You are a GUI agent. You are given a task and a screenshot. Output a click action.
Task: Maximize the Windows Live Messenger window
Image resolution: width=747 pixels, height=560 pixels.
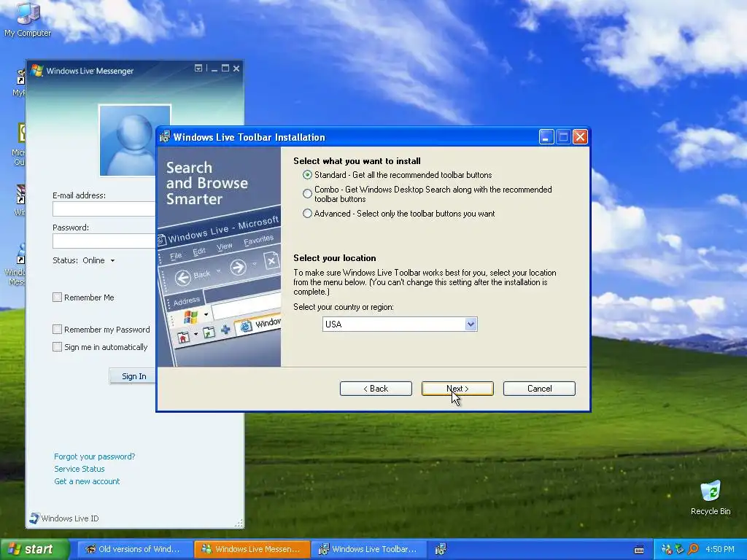[225, 69]
